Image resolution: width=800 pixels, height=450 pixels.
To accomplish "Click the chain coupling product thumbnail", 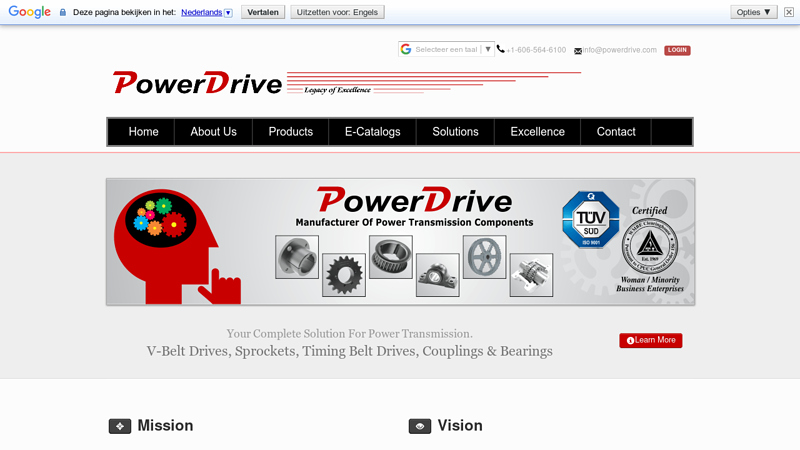I will point(531,275).
